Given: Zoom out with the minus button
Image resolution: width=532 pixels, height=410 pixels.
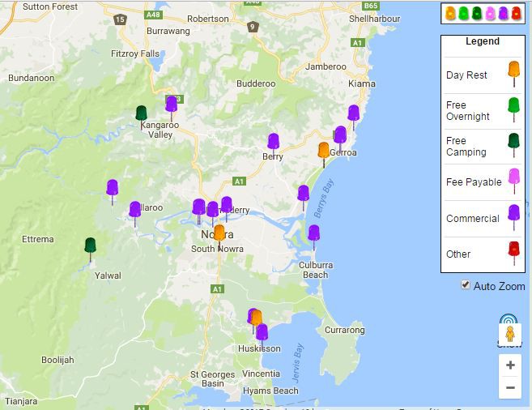Looking at the screenshot, I should point(510,388).
